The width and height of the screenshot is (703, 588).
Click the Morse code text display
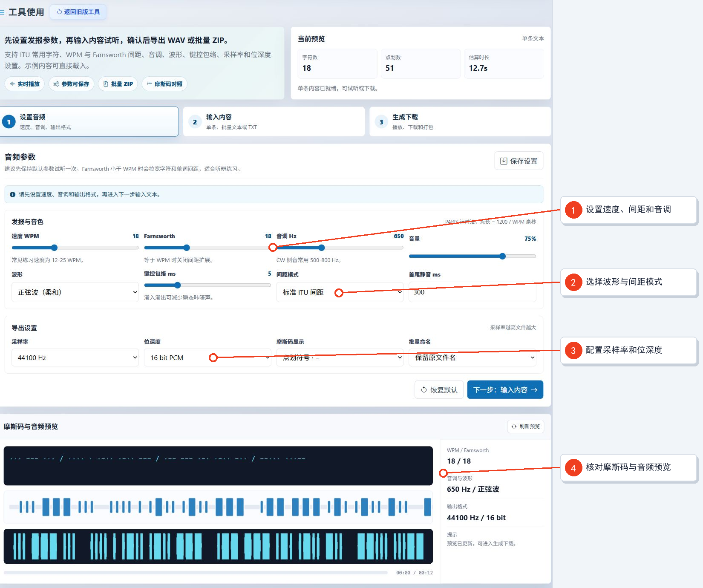coord(218,466)
